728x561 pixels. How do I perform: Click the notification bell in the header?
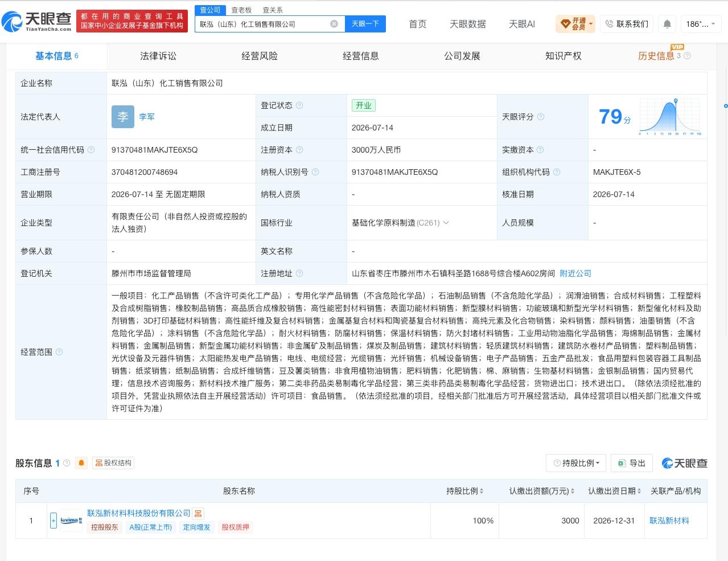click(667, 24)
